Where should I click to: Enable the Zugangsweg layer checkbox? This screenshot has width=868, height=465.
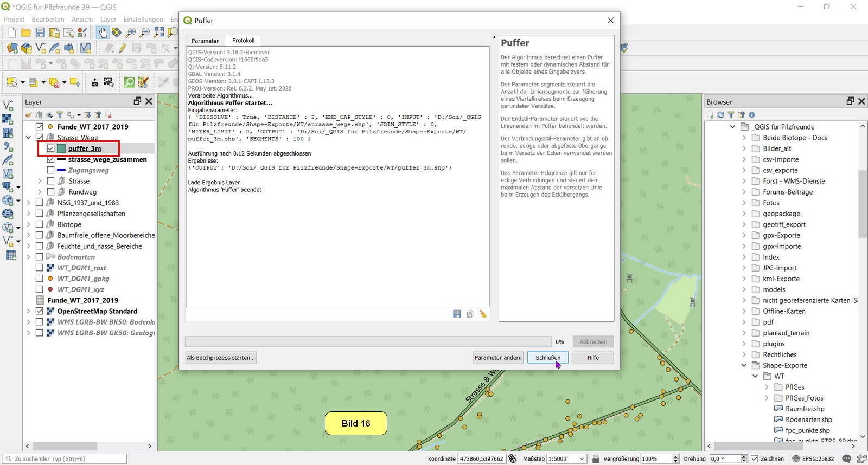coord(50,170)
